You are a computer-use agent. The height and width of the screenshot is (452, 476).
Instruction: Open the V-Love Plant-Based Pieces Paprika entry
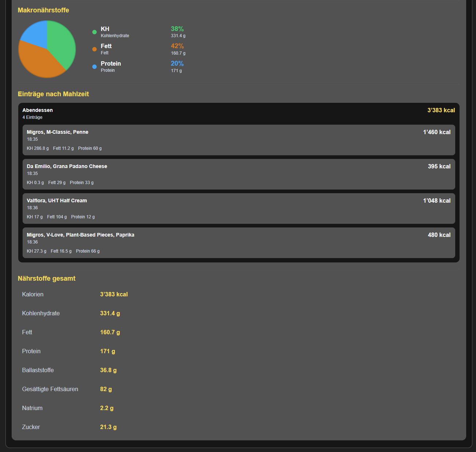pyautogui.click(x=239, y=243)
